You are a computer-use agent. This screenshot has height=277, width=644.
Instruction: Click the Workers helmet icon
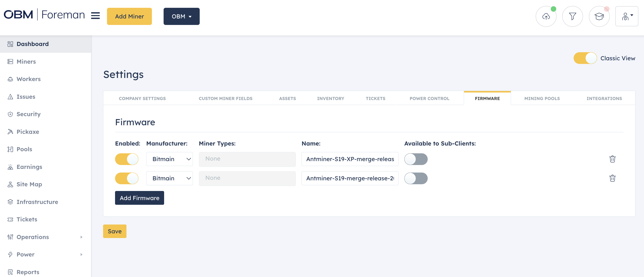(10, 79)
